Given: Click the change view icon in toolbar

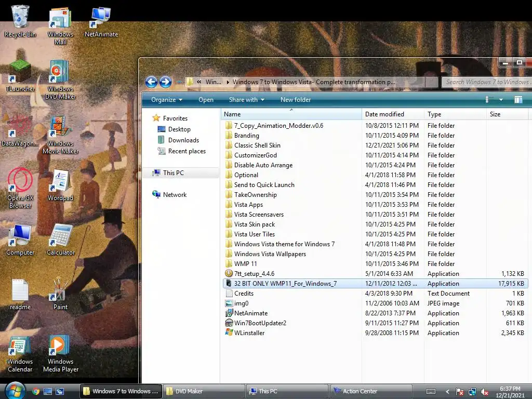Looking at the screenshot, I should [x=487, y=99].
